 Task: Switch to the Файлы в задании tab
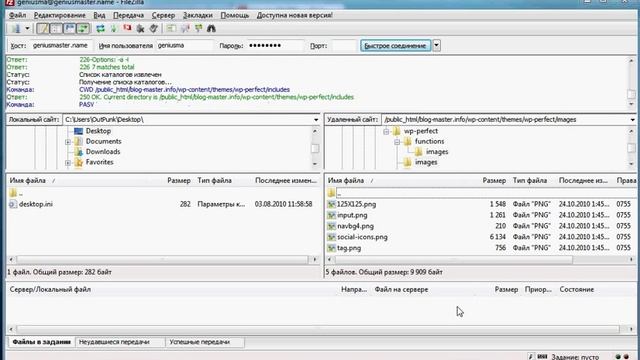(x=41, y=342)
